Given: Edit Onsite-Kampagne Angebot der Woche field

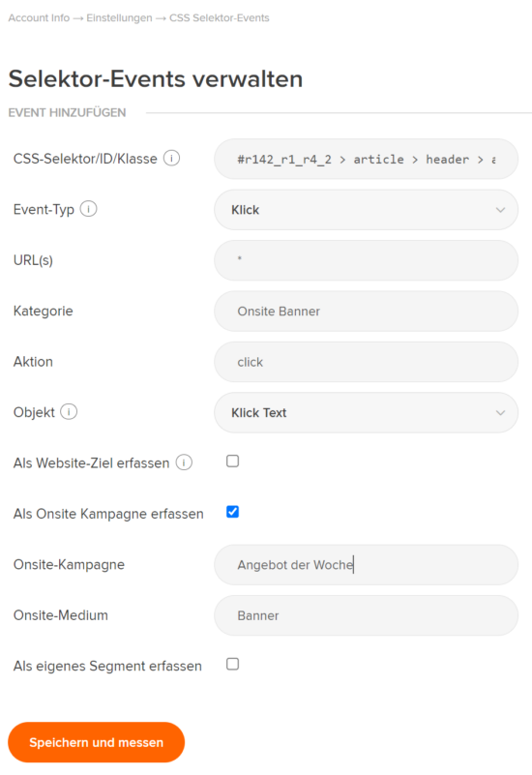Looking at the screenshot, I should coord(366,565).
